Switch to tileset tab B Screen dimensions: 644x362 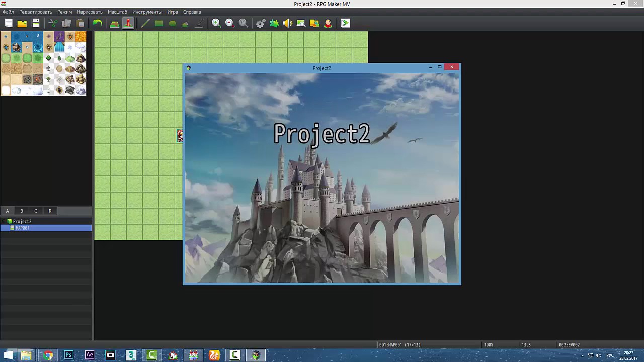tap(21, 211)
